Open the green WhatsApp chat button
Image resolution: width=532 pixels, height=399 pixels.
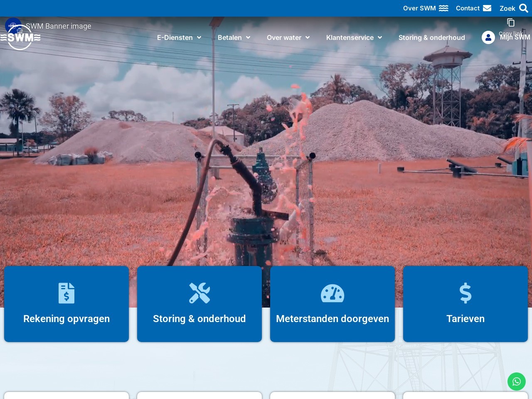pos(517,382)
